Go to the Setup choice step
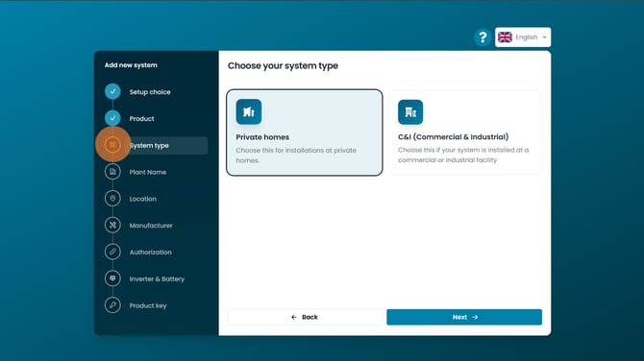Viewport: 644px width, 361px height. [x=150, y=92]
